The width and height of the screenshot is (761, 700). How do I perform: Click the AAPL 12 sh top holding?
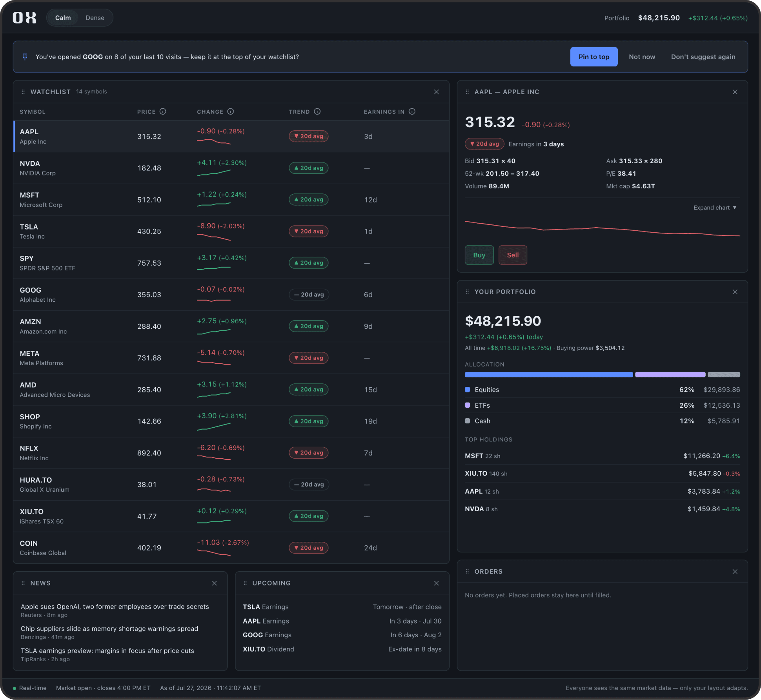(x=603, y=491)
